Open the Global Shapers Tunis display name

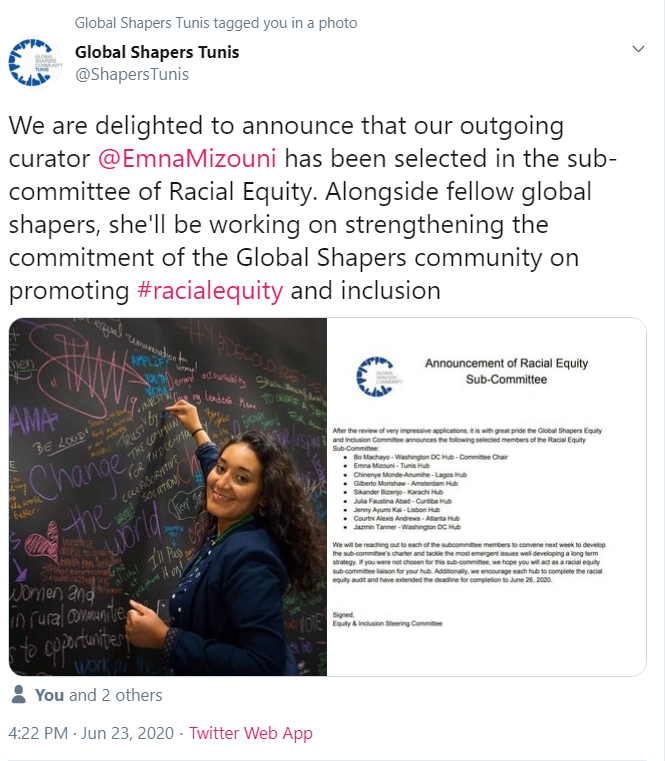click(157, 52)
